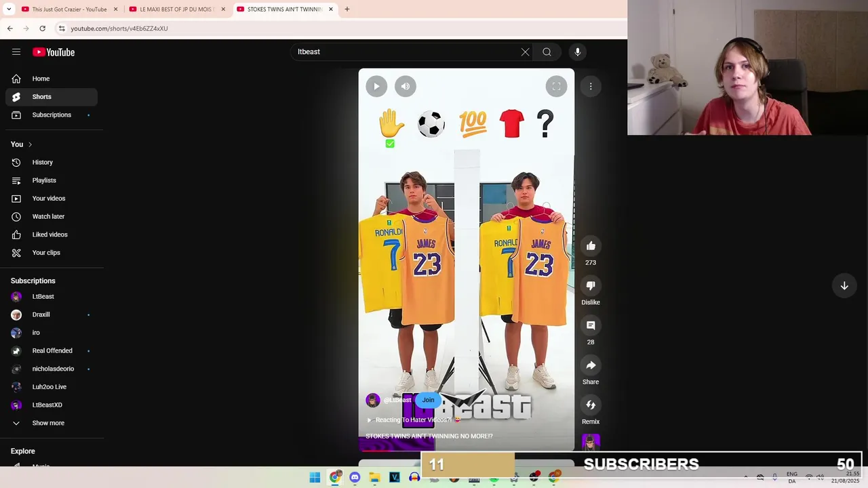Viewport: 868px width, 488px height.
Task: Close the This Just Got Crazier tab
Action: [115, 9]
